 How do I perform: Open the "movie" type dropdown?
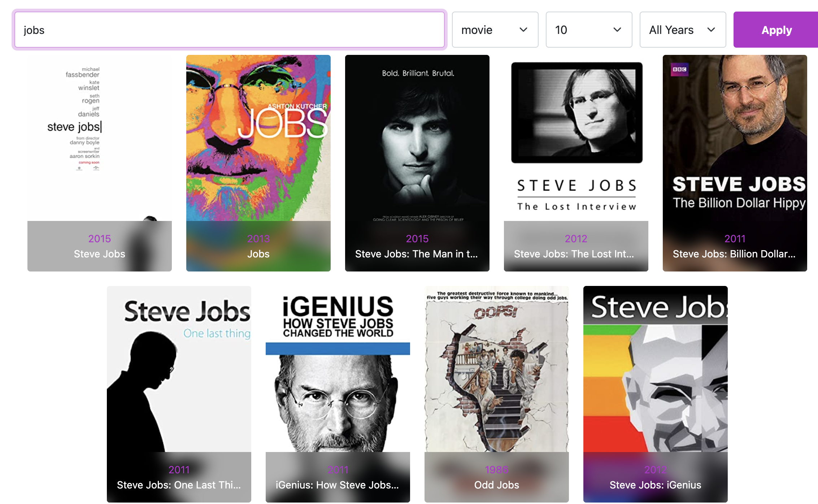495,30
